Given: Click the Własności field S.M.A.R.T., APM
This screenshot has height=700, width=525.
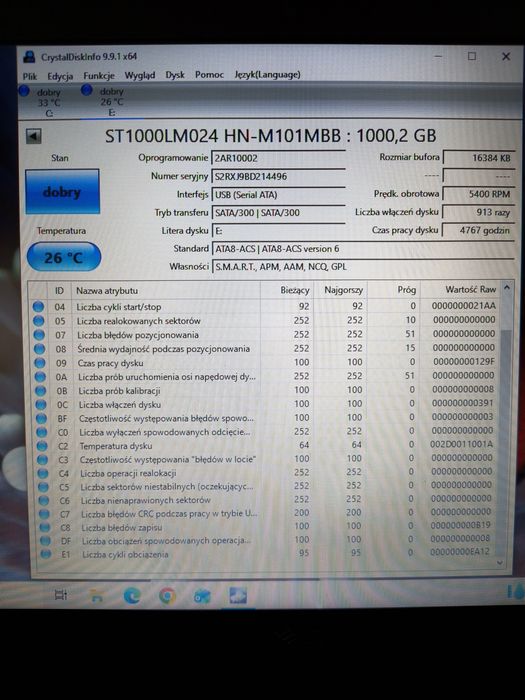Looking at the screenshot, I should tap(362, 267).
